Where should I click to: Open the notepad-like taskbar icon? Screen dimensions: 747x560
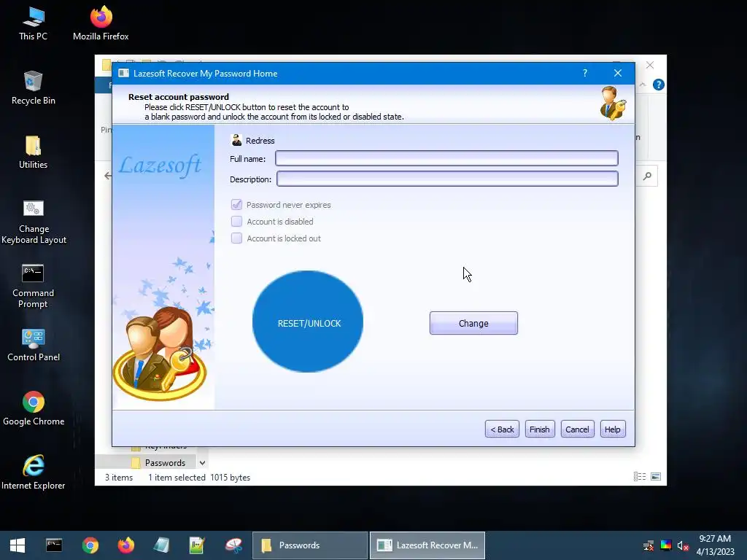161,545
